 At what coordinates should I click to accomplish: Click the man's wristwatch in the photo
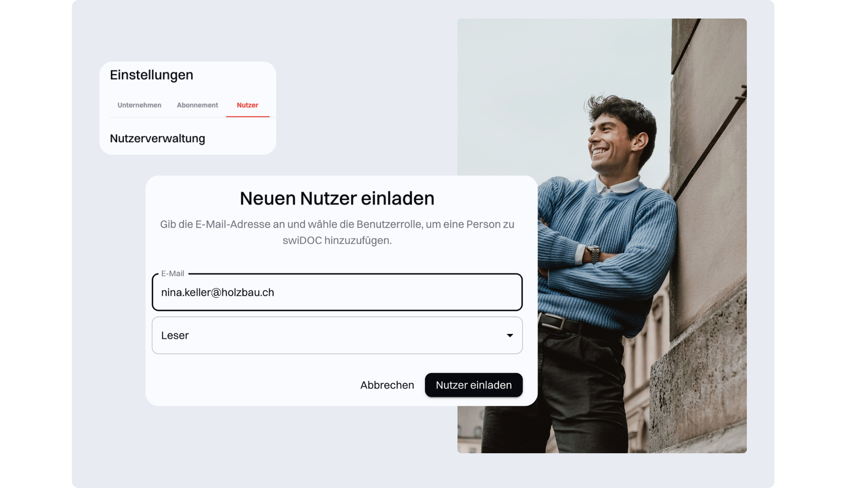tap(593, 254)
